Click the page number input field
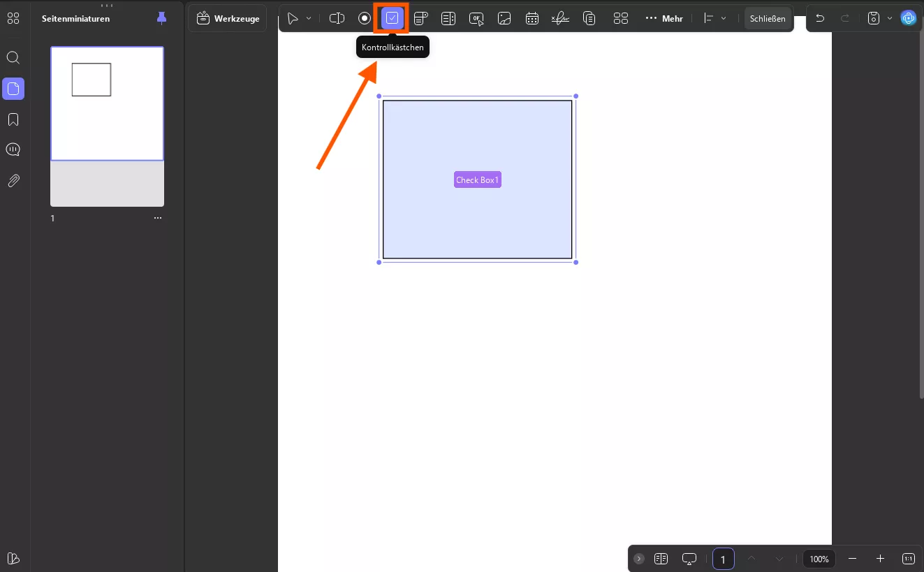Image resolution: width=924 pixels, height=572 pixels. [724, 559]
